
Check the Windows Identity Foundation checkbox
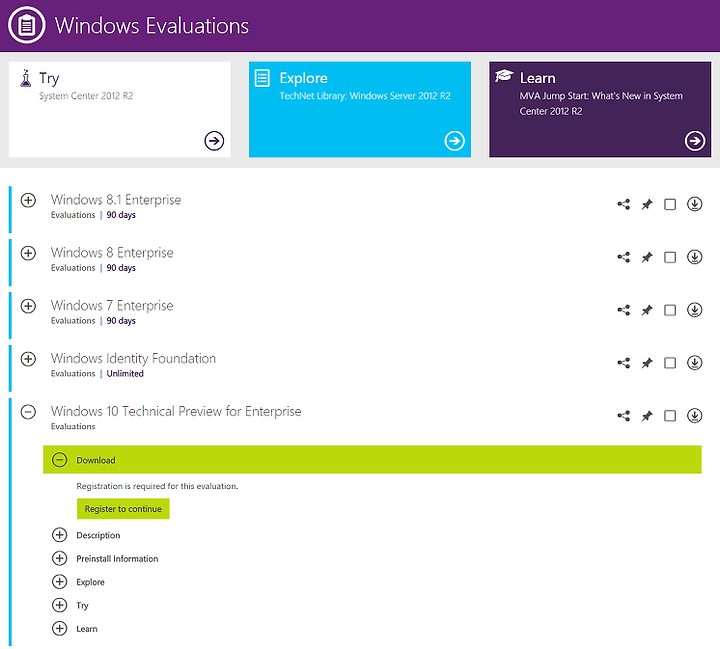point(670,363)
